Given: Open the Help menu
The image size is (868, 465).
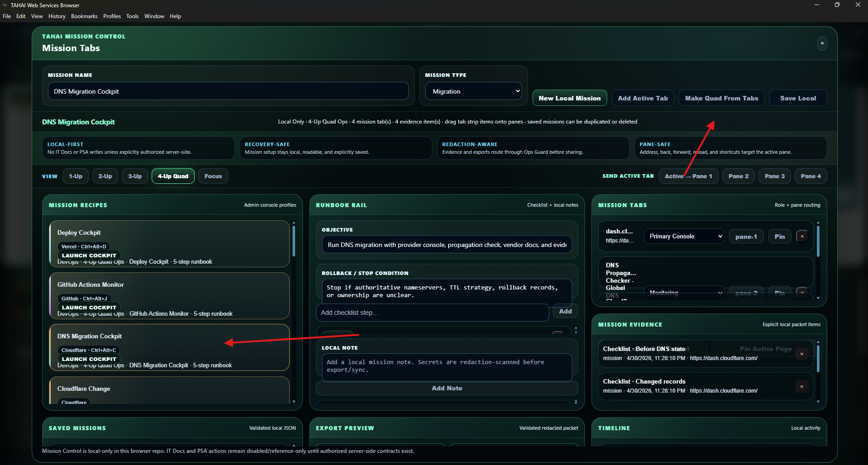Looking at the screenshot, I should [175, 16].
